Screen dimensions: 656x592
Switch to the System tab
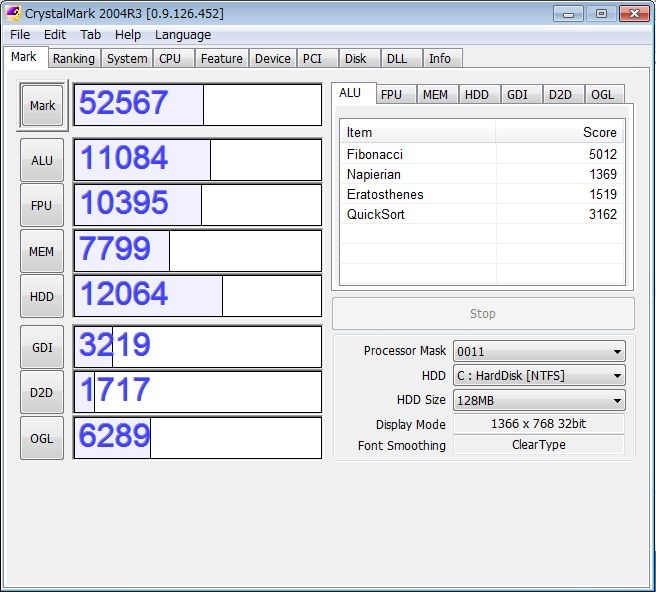click(127, 59)
